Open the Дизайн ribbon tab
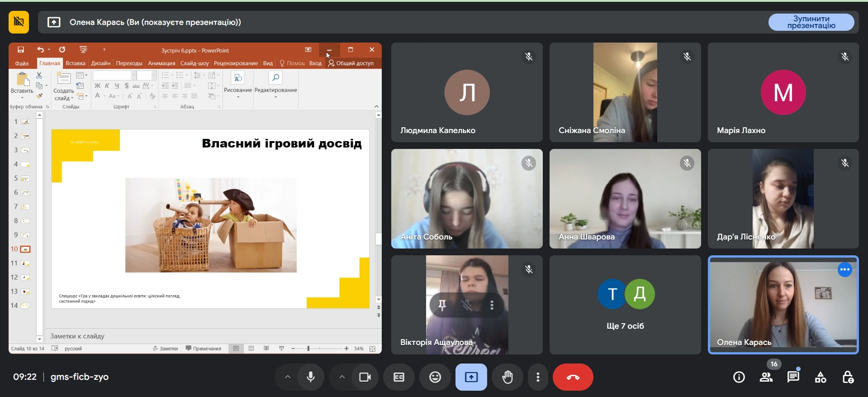This screenshot has height=397, width=868. tap(100, 63)
